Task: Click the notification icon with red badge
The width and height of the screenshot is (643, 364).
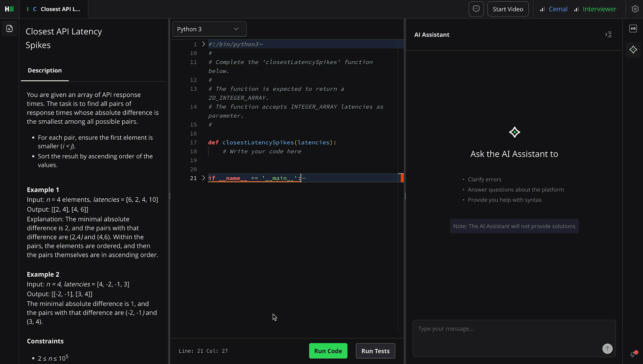Action: tap(633, 354)
